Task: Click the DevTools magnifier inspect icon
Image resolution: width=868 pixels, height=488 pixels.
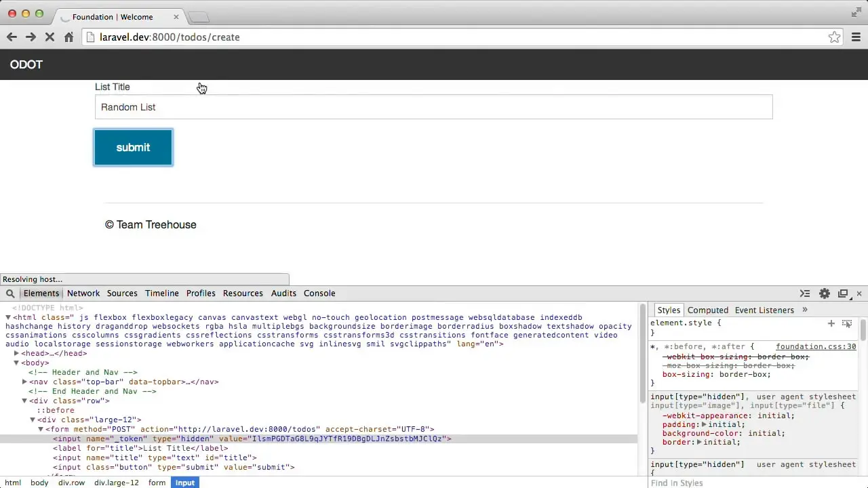Action: coord(10,293)
